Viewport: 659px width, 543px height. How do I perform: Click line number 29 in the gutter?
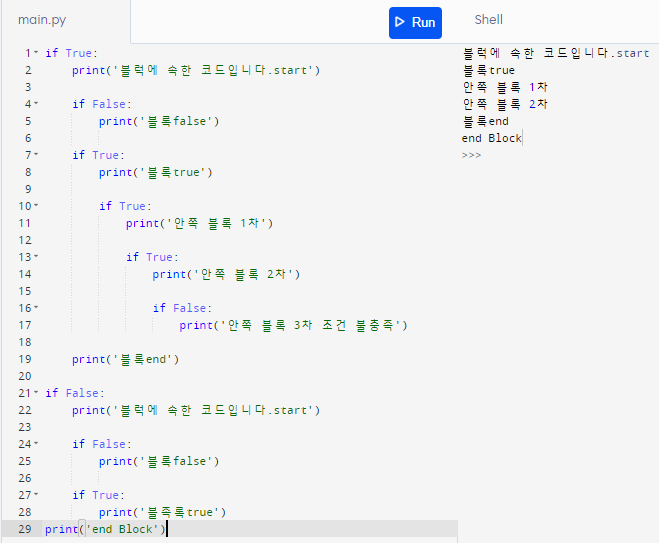[25, 529]
